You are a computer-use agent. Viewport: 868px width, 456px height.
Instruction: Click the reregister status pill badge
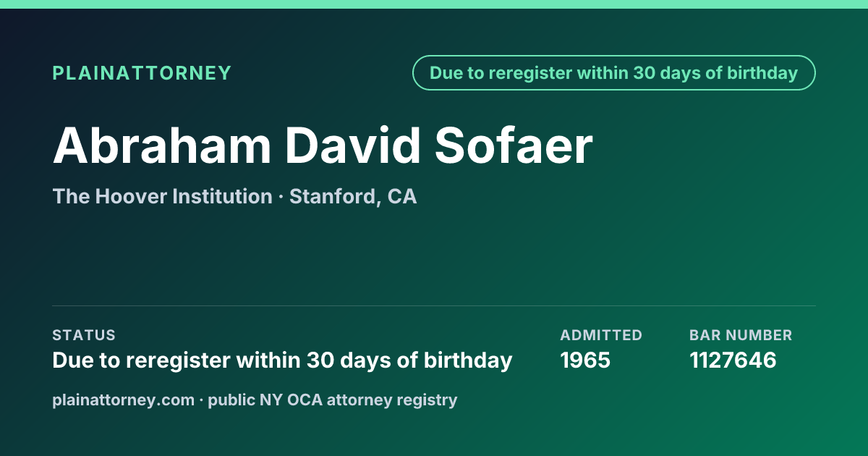tap(614, 73)
